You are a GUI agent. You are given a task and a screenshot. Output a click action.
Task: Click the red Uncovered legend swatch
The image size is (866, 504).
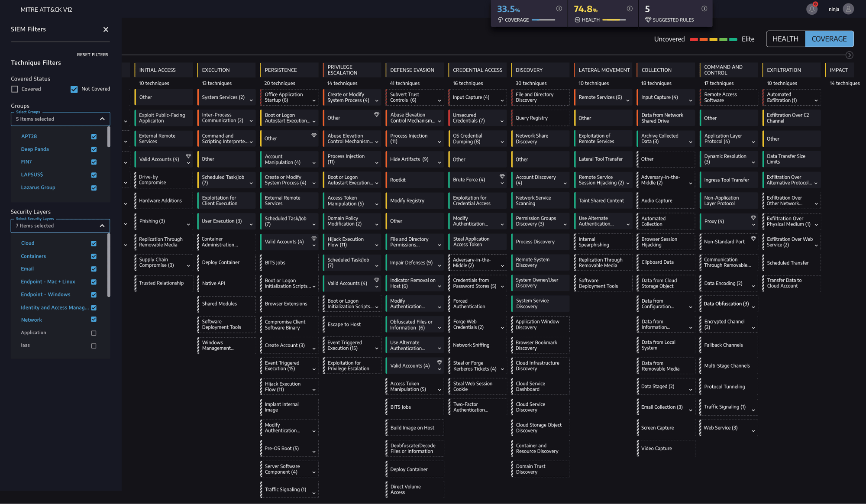pos(694,39)
